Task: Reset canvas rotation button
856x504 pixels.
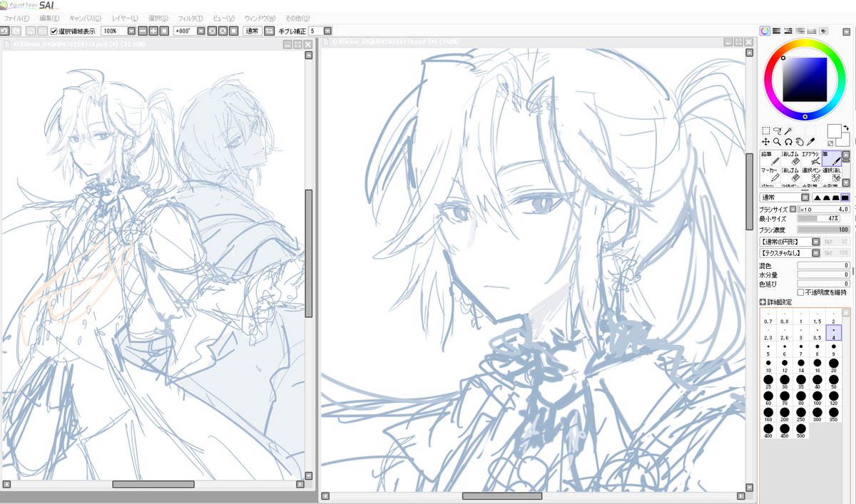Action: click(233, 31)
